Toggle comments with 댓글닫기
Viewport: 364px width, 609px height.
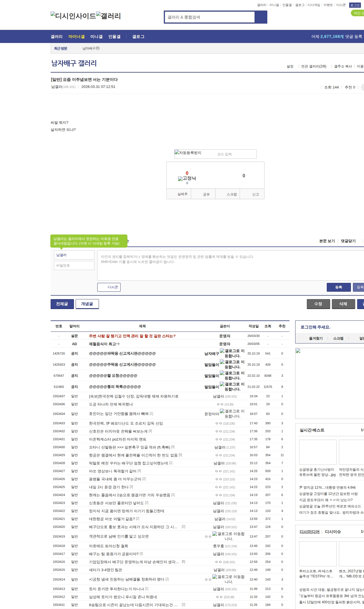tap(348, 241)
